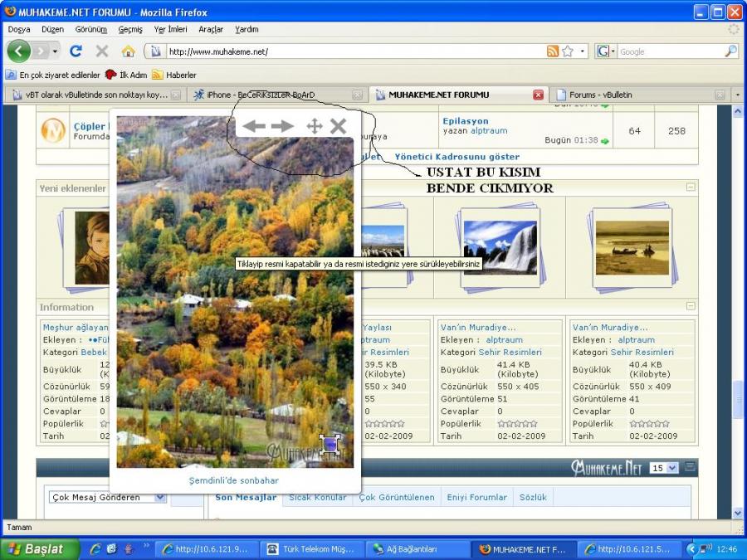Open the bookmark star dropdown arrow

pos(582,51)
